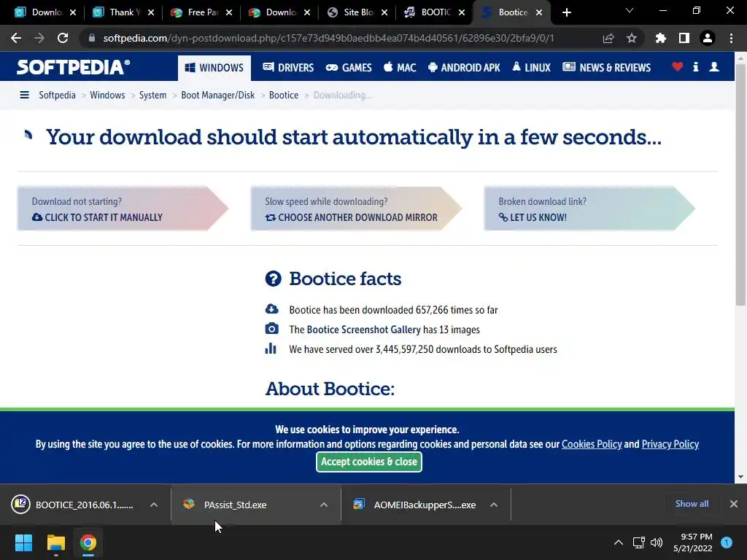Image resolution: width=747 pixels, height=560 pixels.
Task: Open the Softpedia user account icon
Action: tap(714, 66)
